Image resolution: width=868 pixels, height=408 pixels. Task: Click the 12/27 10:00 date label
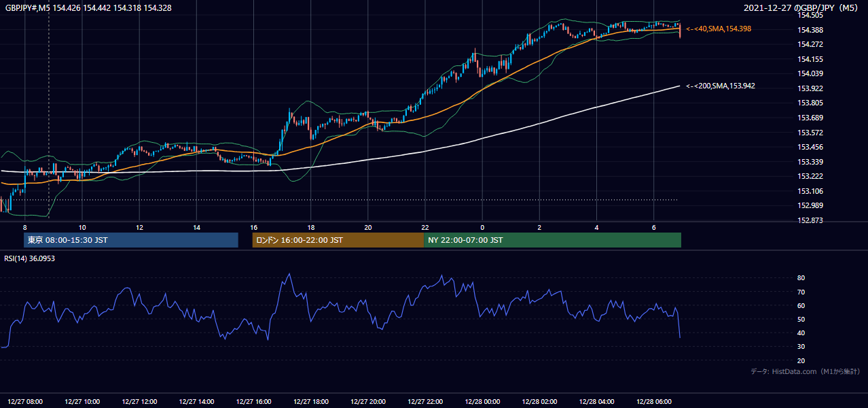coord(82,401)
